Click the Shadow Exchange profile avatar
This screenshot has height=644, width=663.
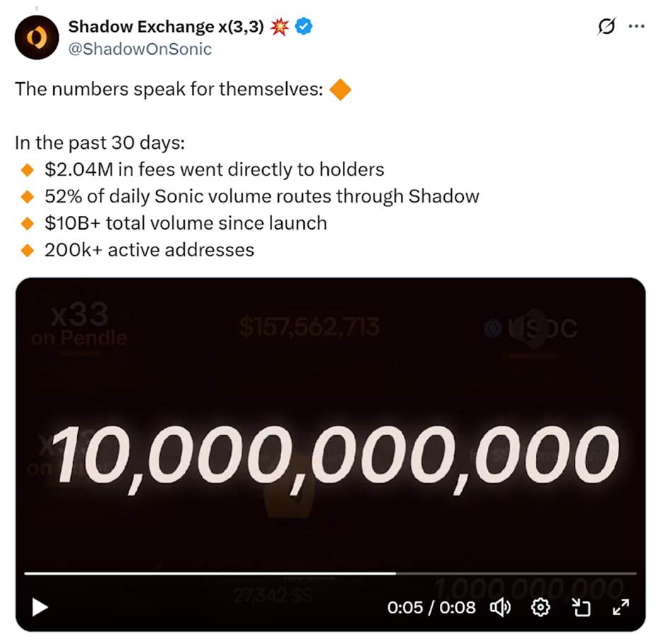[x=36, y=38]
